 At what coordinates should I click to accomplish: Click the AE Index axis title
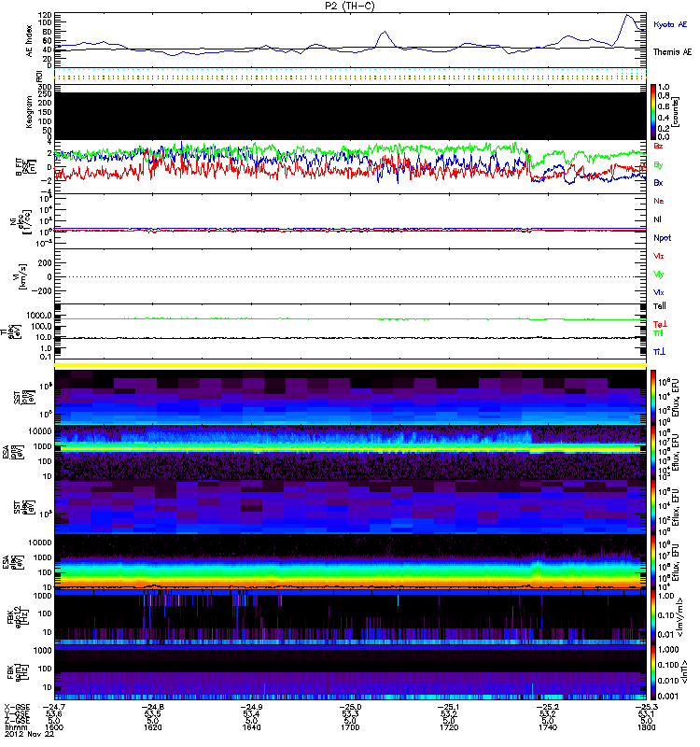click(x=30, y=41)
